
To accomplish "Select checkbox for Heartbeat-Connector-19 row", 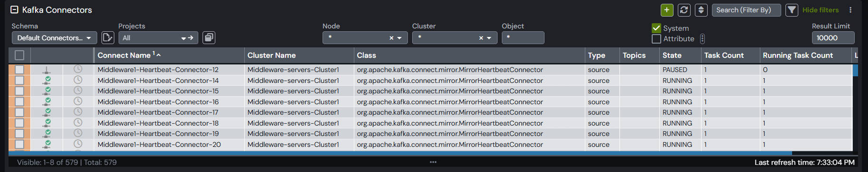I will [19, 134].
